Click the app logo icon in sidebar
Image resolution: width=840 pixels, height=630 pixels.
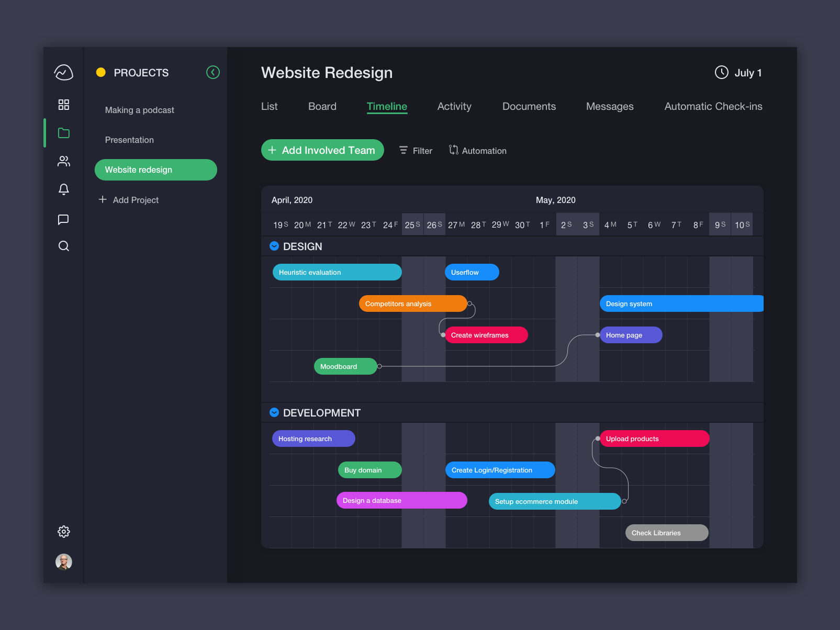pos(63,72)
